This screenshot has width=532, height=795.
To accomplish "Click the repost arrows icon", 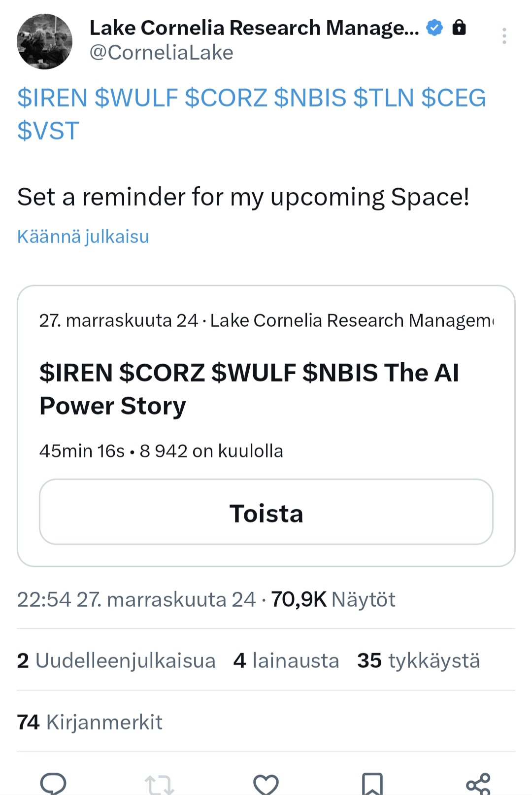I will tap(159, 784).
